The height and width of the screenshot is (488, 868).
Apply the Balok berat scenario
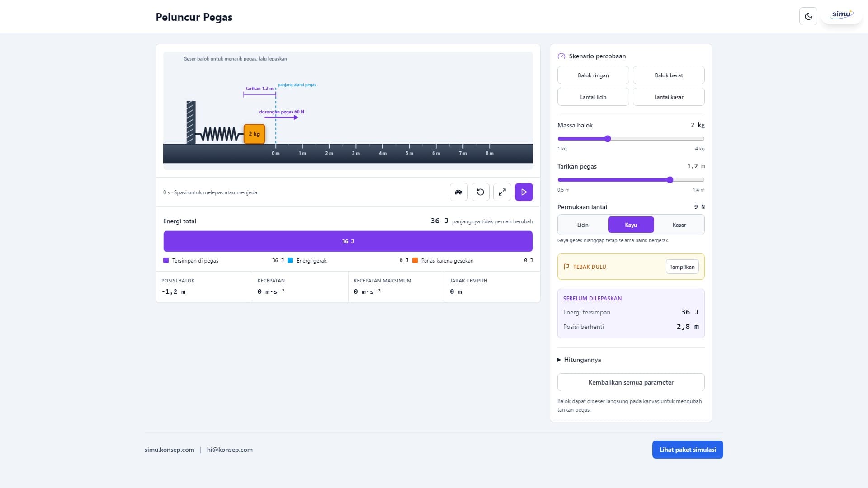[x=669, y=75]
